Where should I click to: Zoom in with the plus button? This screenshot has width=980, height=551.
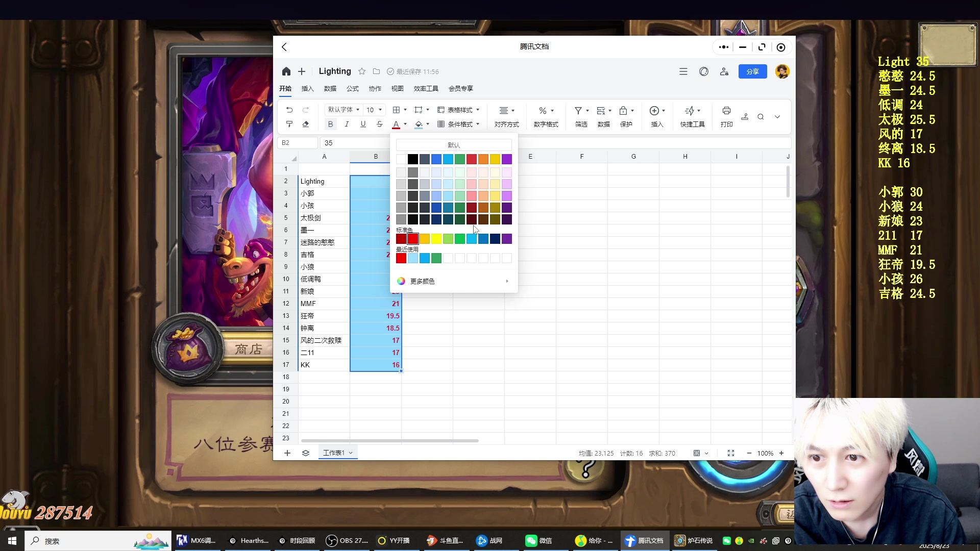coord(781,453)
